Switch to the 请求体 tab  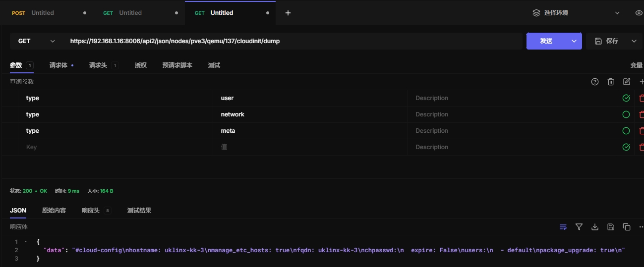click(x=59, y=65)
